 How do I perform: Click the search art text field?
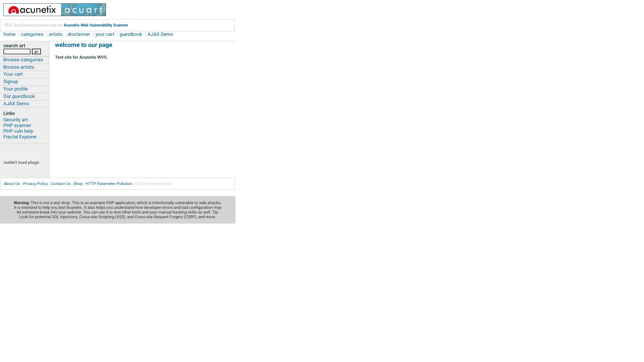17,52
